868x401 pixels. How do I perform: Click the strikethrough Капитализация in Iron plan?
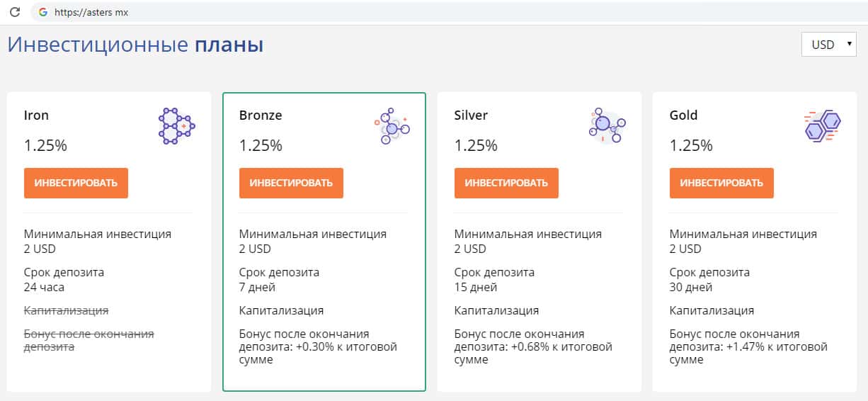(x=66, y=310)
